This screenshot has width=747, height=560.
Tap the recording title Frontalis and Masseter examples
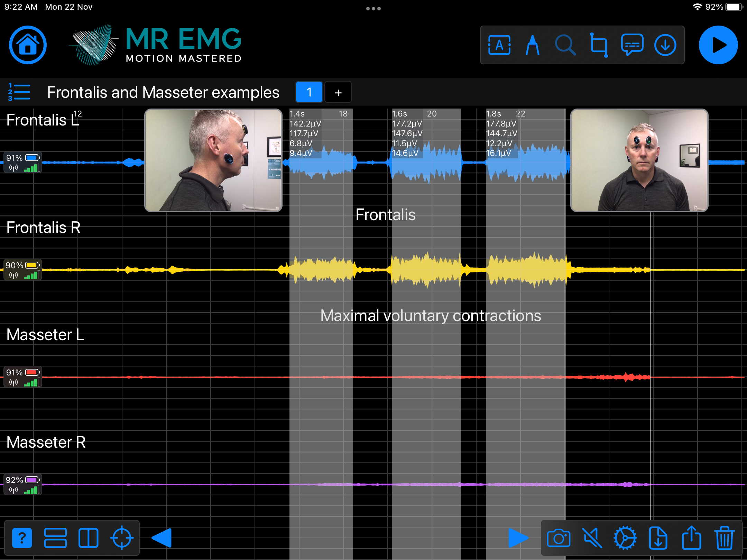coord(163,92)
